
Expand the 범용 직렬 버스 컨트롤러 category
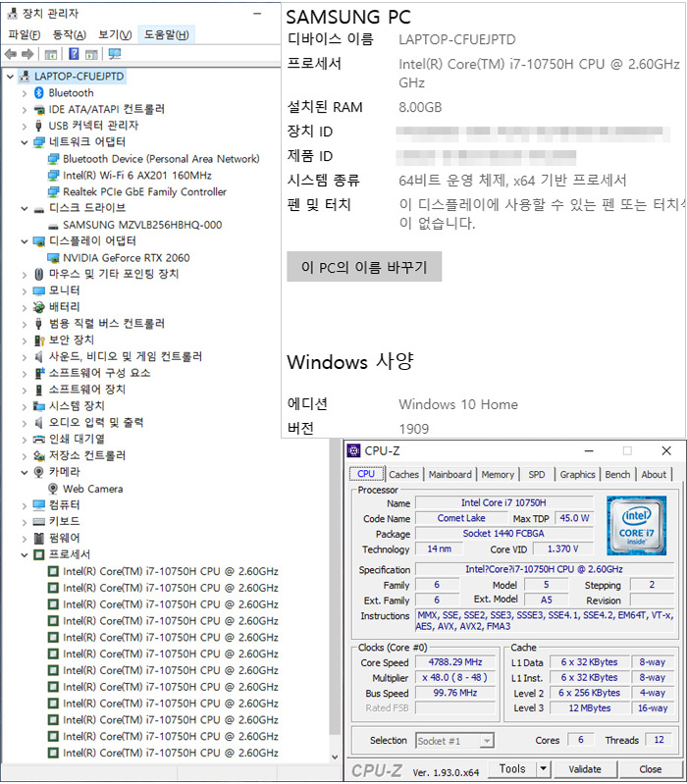tap(24, 324)
